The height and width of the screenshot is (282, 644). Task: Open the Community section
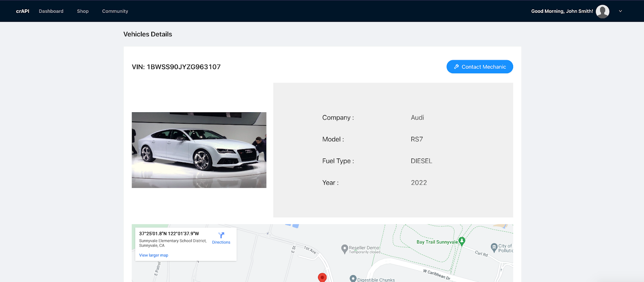115,11
